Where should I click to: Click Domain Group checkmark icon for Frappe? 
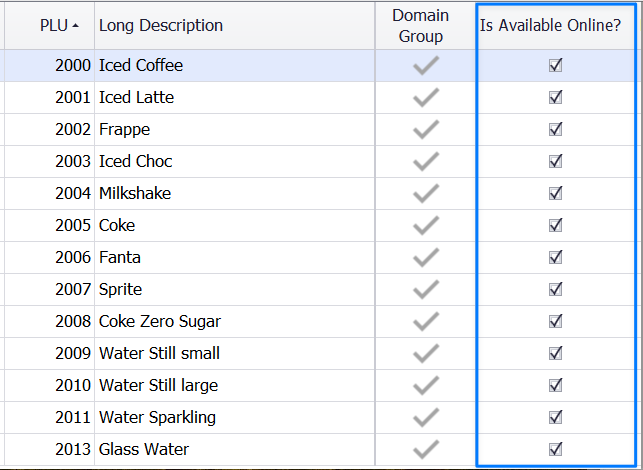(426, 130)
